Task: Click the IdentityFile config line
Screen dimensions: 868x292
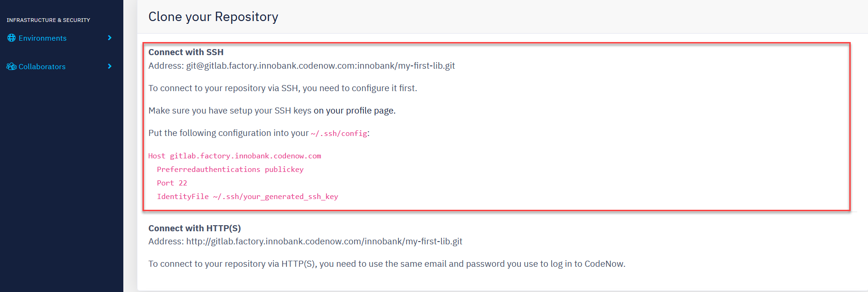Action: 248,197
